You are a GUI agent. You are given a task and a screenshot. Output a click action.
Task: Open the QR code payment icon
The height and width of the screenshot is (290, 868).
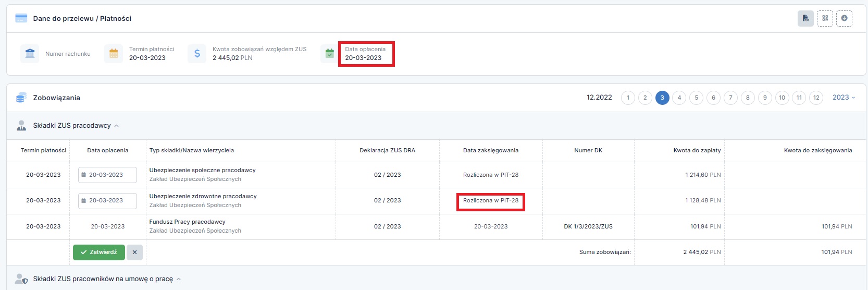pos(825,18)
